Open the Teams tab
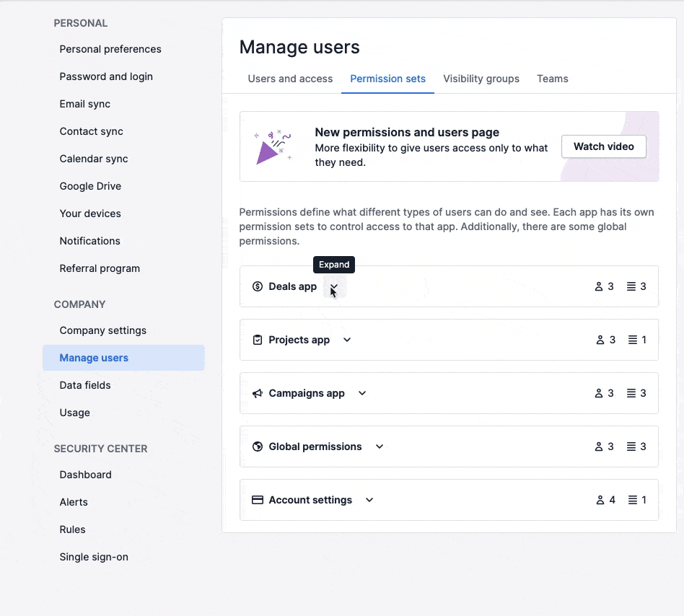Screen dimensions: 684x616 pyautogui.click(x=552, y=79)
